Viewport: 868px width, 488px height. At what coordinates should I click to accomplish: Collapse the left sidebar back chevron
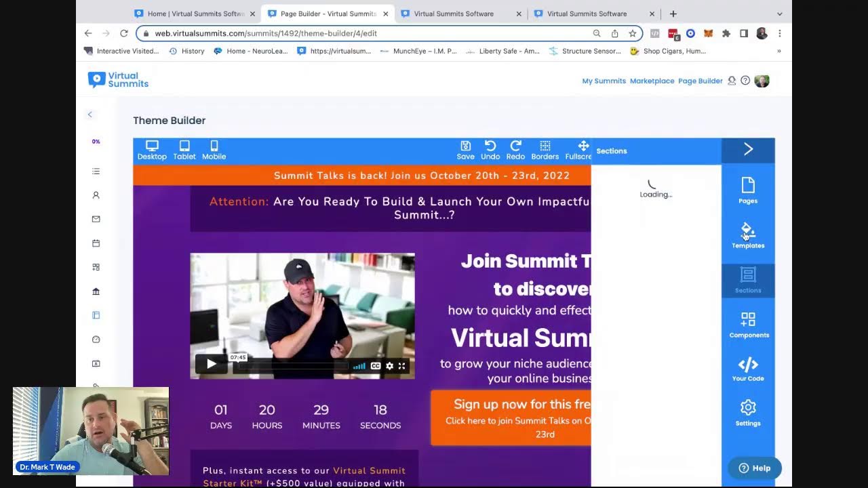[x=90, y=115]
